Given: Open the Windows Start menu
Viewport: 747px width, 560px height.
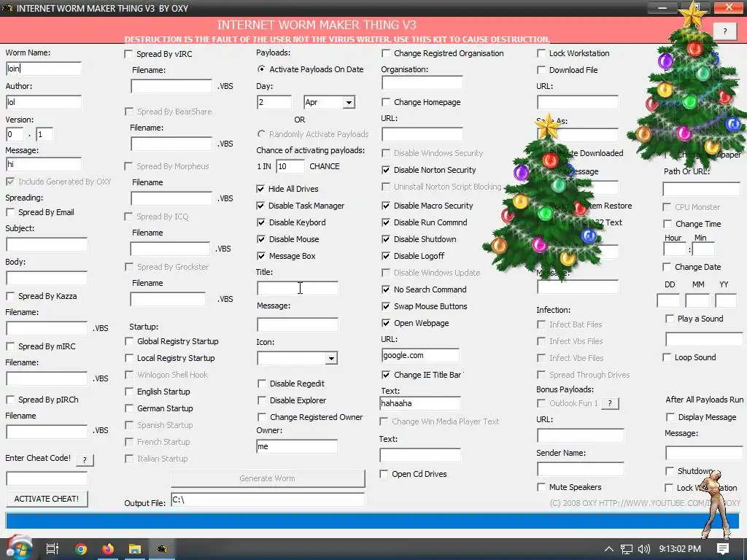Looking at the screenshot, I should (x=18, y=548).
